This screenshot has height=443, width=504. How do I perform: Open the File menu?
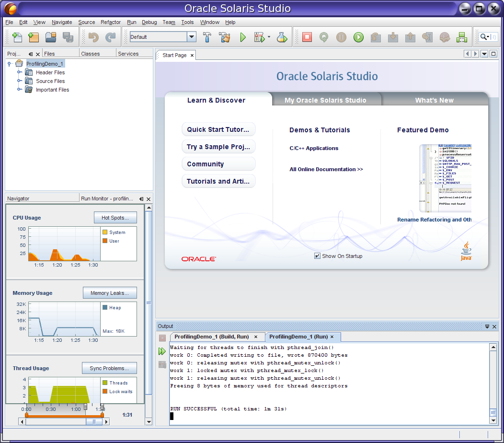[x=9, y=22]
